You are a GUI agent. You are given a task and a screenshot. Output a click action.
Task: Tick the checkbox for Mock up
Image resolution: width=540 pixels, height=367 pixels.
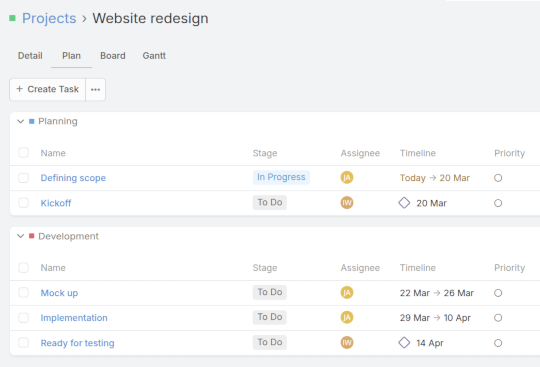pos(23,293)
